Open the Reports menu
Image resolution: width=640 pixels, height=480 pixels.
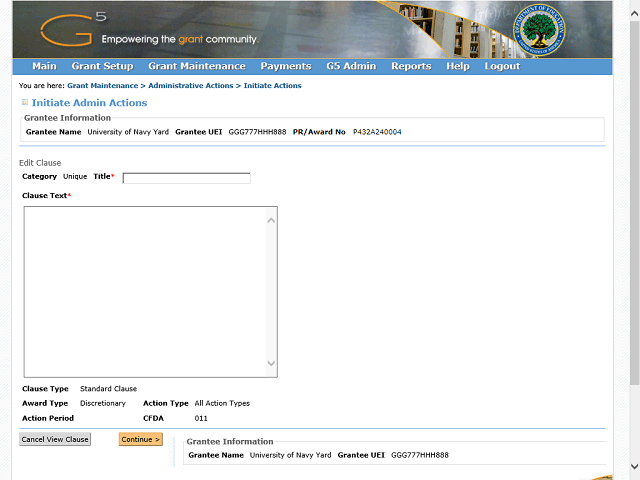point(411,66)
